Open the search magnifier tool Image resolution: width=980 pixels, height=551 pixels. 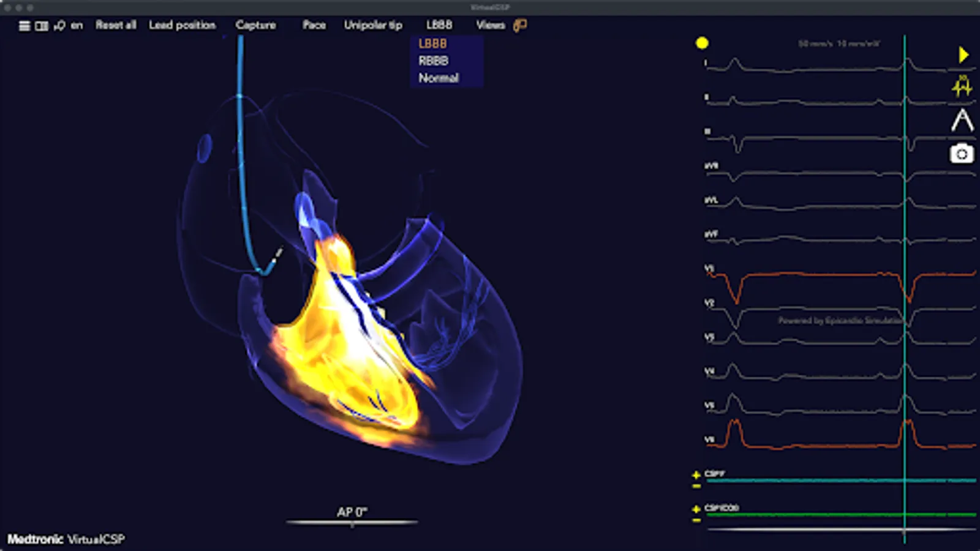(59, 26)
